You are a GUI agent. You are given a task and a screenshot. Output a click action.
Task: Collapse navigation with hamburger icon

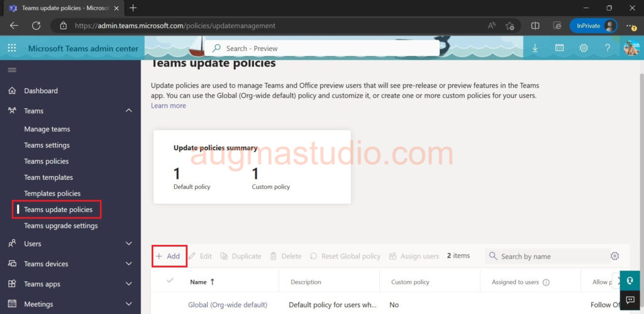[12, 70]
